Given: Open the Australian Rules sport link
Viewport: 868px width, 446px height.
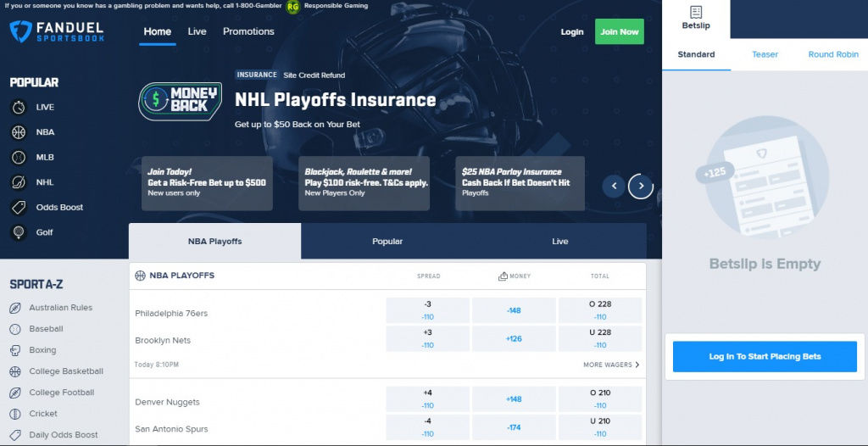Looking at the screenshot, I should point(61,308).
